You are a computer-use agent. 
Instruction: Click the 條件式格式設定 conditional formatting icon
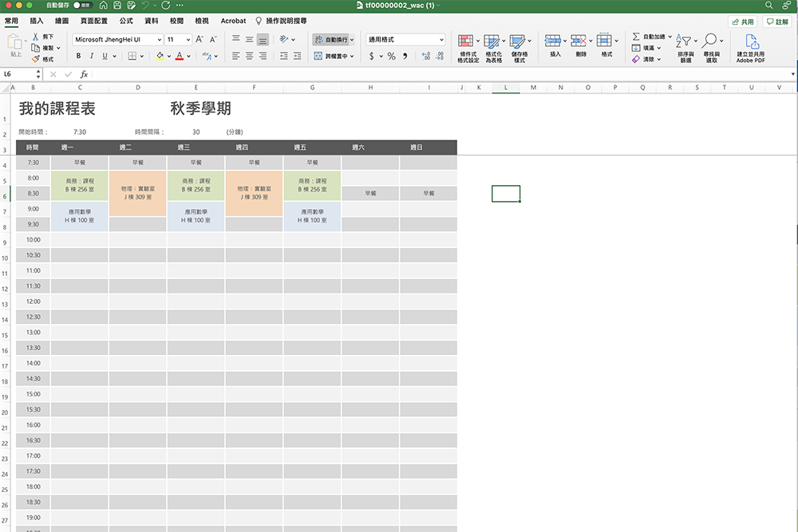pyautogui.click(x=465, y=41)
